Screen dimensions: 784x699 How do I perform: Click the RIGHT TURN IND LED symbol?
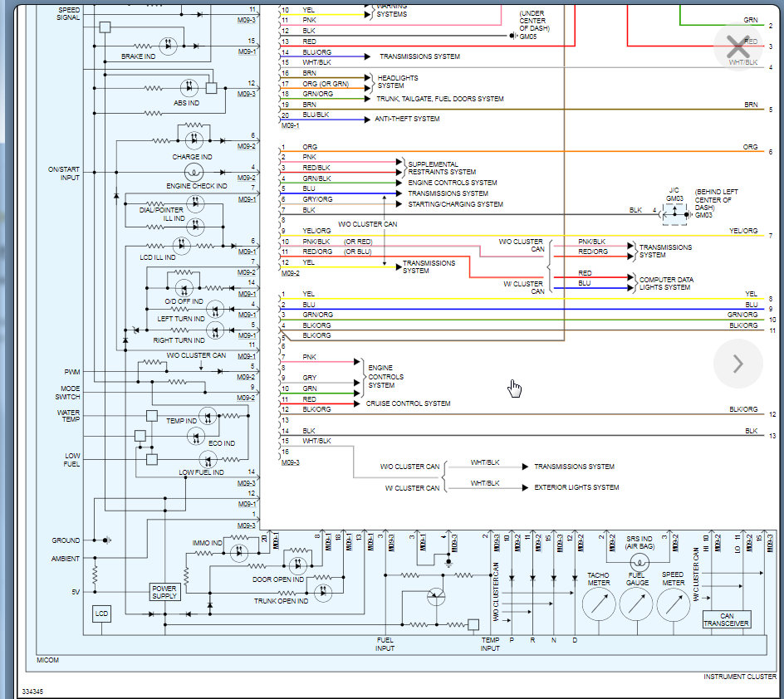click(x=215, y=330)
